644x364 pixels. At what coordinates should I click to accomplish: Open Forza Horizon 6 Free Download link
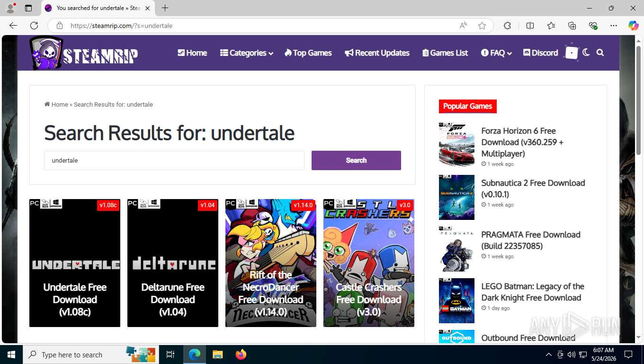[x=522, y=142]
